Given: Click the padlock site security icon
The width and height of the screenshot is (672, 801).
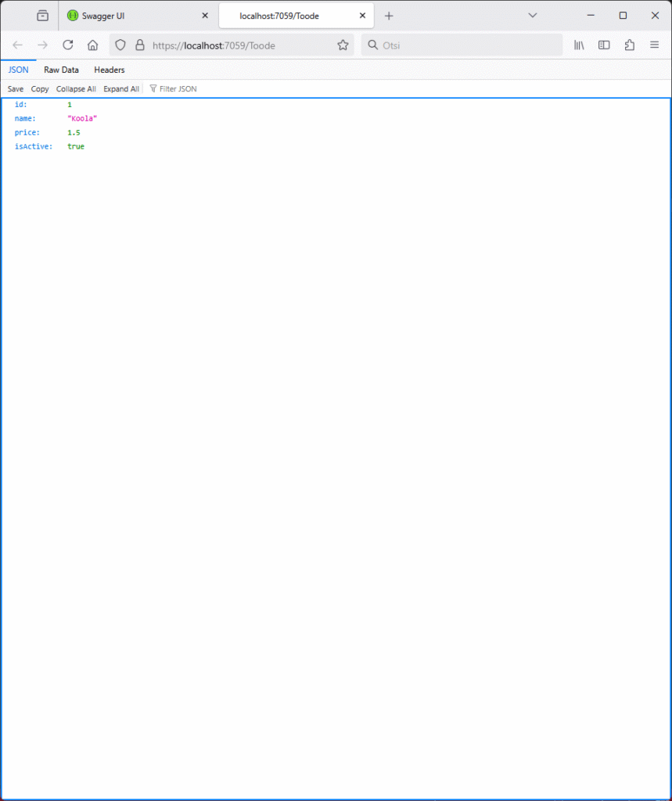Looking at the screenshot, I should [139, 45].
